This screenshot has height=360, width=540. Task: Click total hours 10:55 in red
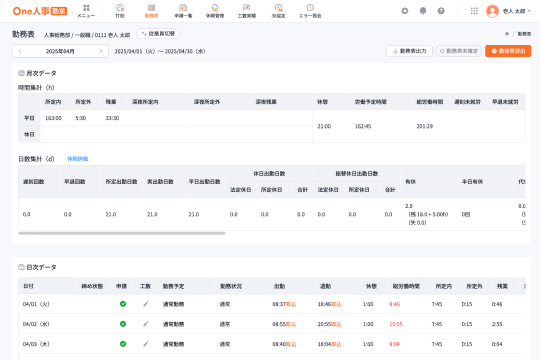(x=396, y=324)
